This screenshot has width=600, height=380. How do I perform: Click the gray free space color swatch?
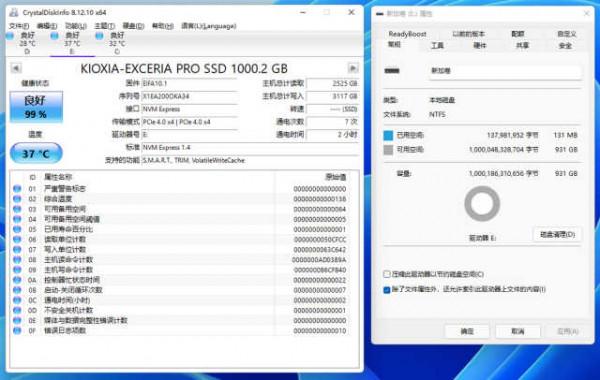[388, 150]
